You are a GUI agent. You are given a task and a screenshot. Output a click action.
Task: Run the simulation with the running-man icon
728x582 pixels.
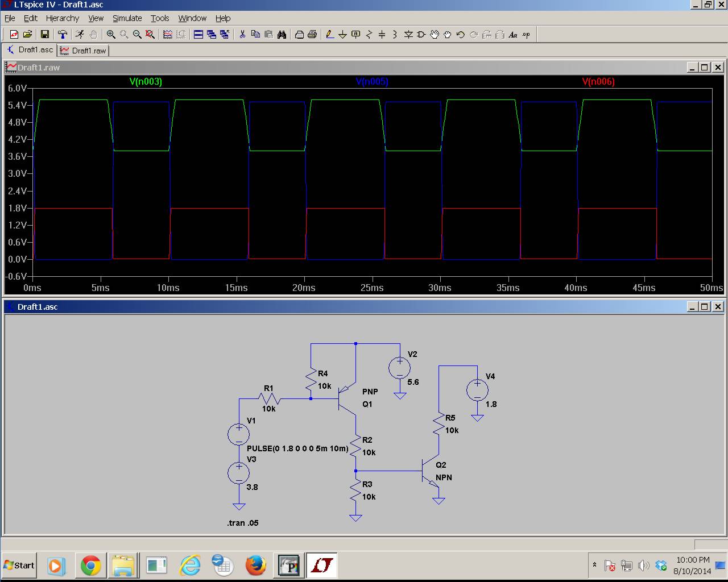point(80,35)
